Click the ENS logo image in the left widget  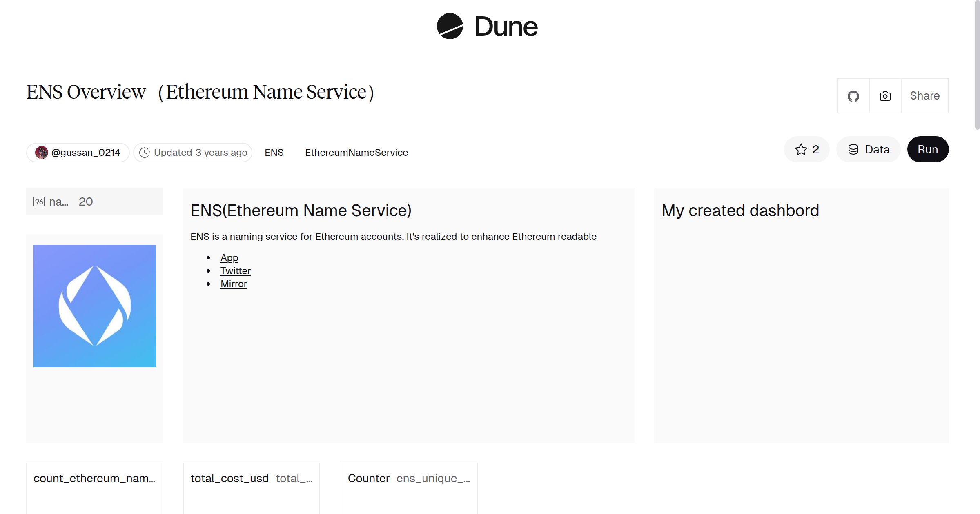pos(94,306)
